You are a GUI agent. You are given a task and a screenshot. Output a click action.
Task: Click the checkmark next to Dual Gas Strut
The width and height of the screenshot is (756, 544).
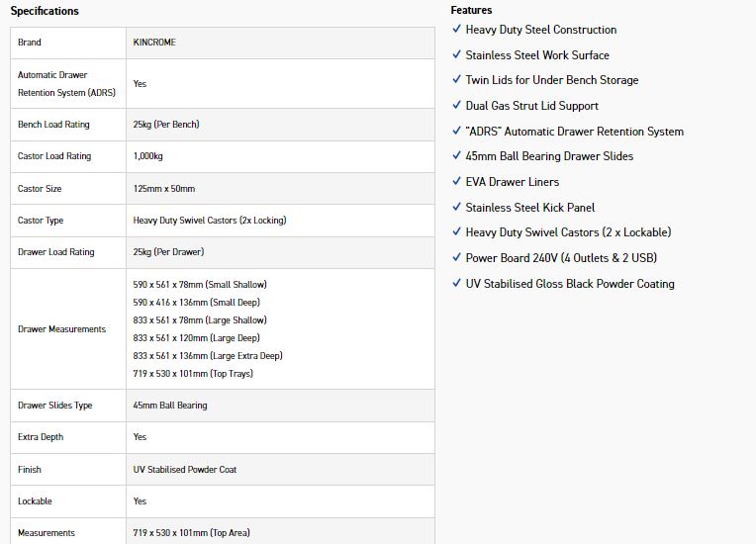[456, 106]
